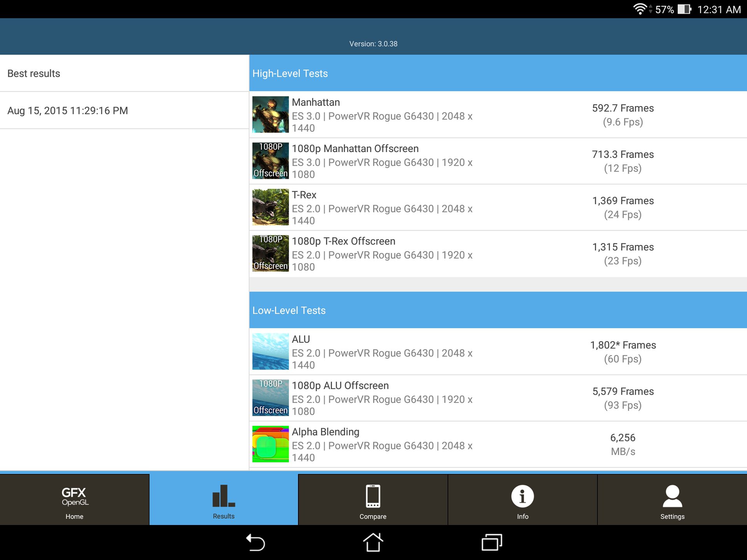Select the Best results entry
747x560 pixels.
pyautogui.click(x=124, y=73)
